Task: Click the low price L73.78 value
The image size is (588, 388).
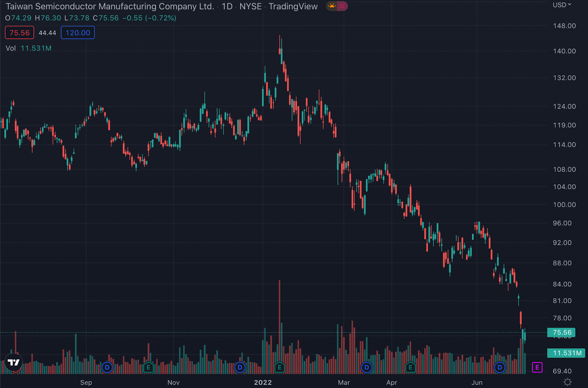Action: (77, 18)
